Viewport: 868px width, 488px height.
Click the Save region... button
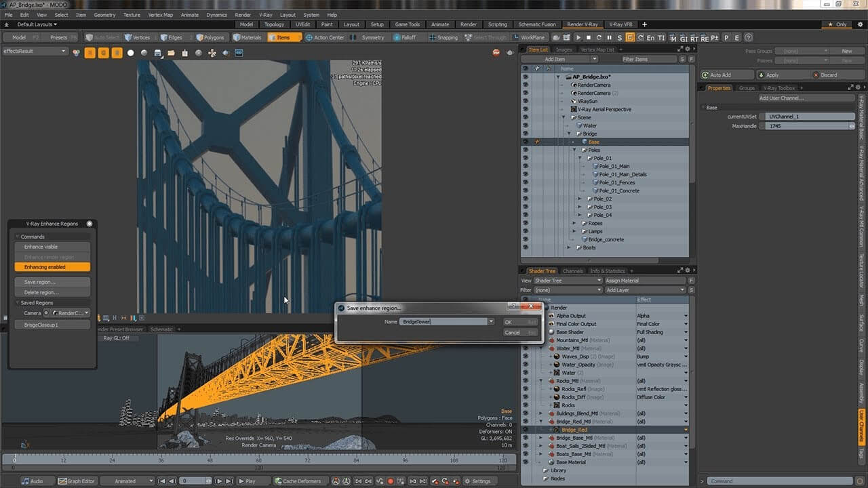click(52, 282)
